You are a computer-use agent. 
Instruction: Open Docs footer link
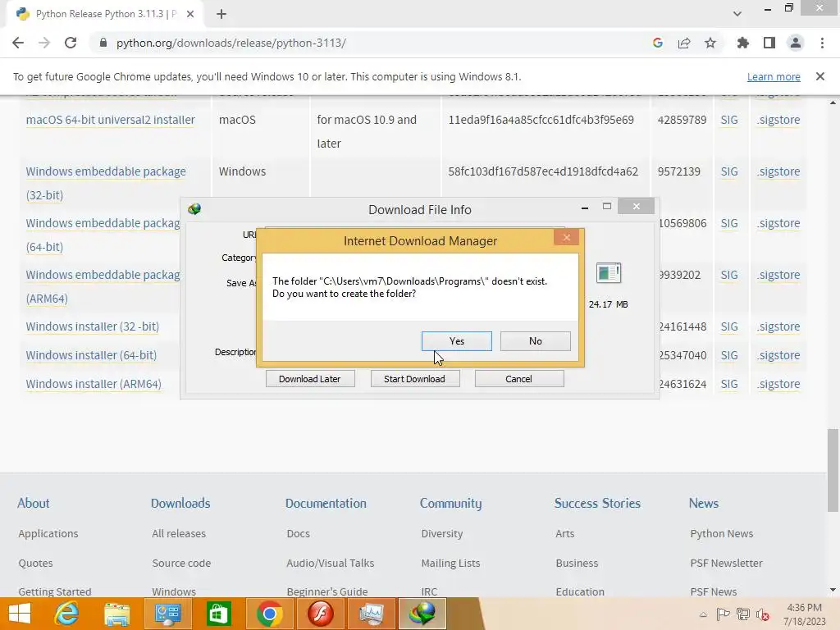pos(299,533)
